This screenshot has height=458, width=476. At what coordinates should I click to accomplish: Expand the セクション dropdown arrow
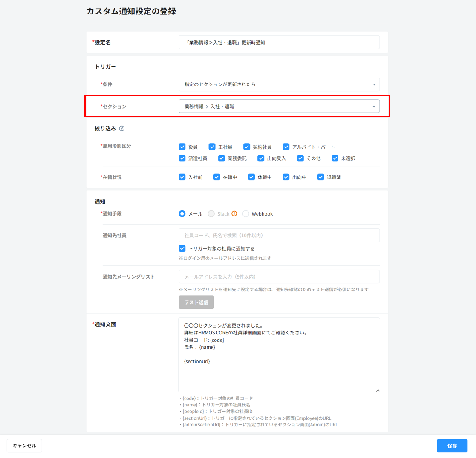coord(374,107)
